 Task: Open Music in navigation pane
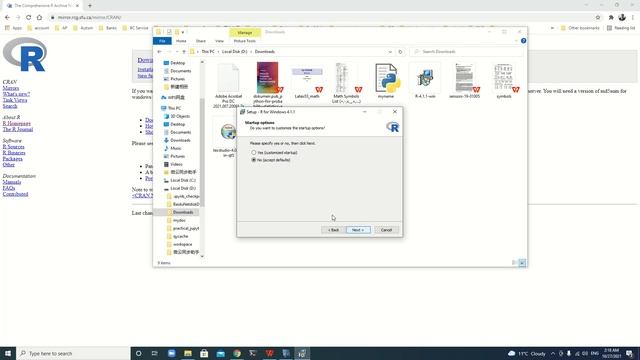click(x=176, y=148)
